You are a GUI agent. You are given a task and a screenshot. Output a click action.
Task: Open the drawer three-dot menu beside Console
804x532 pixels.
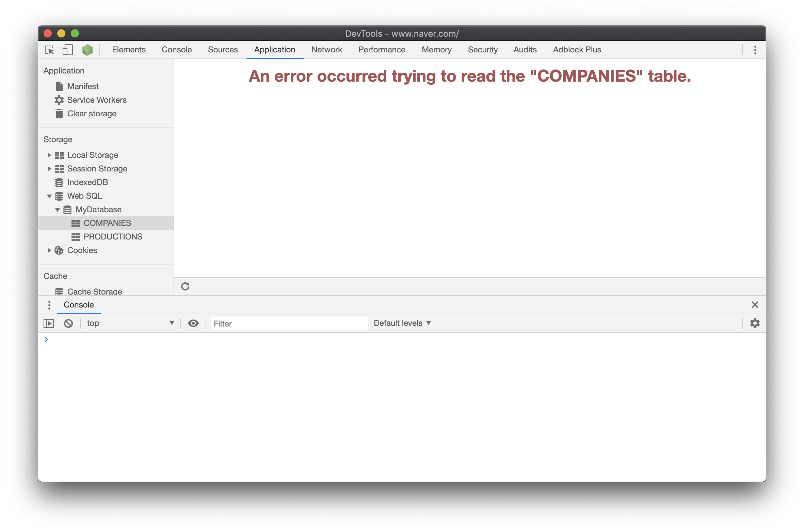point(49,305)
